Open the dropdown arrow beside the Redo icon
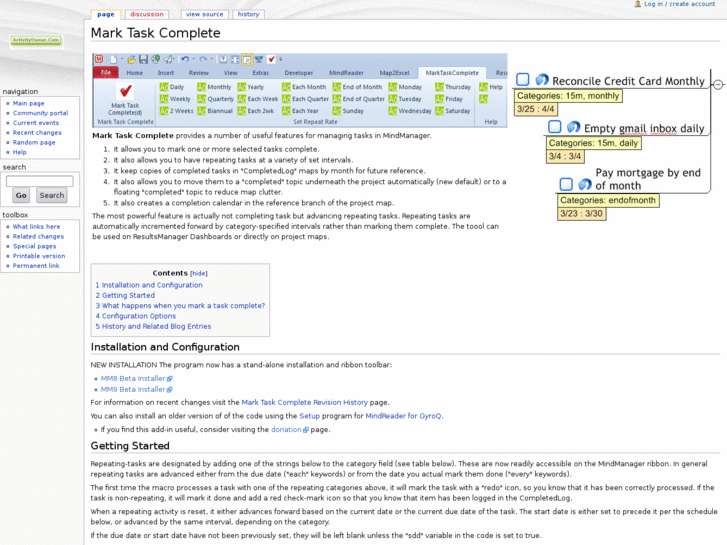 click(x=211, y=59)
